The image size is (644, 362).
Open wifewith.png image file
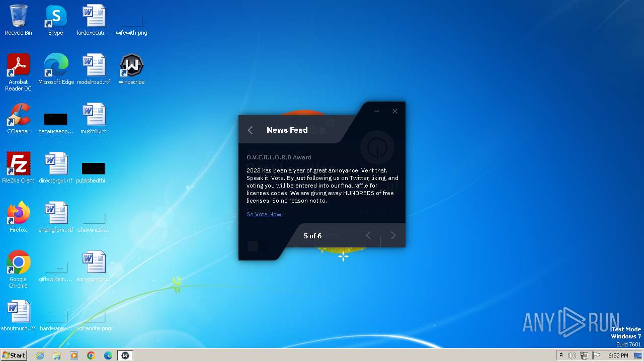pos(131,21)
